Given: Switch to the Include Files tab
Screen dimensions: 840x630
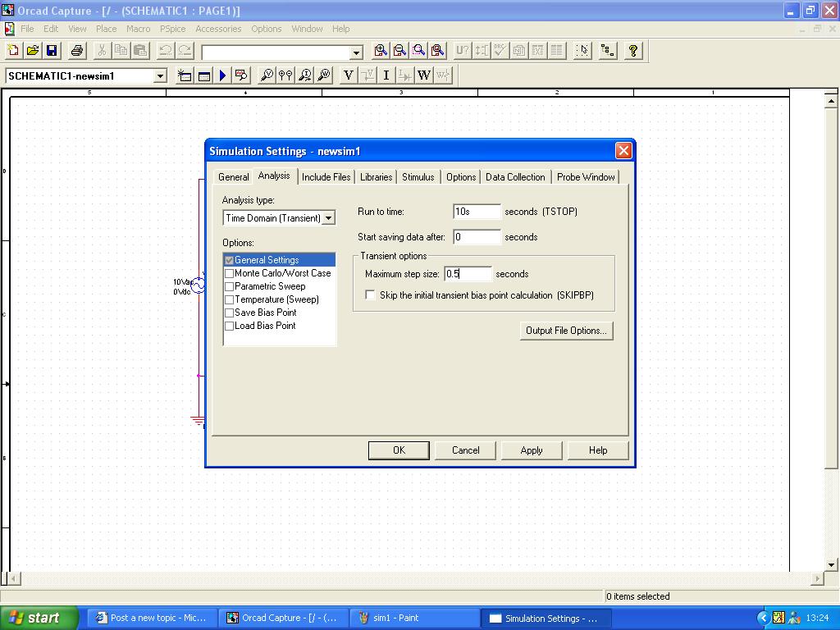Looking at the screenshot, I should 326,177.
